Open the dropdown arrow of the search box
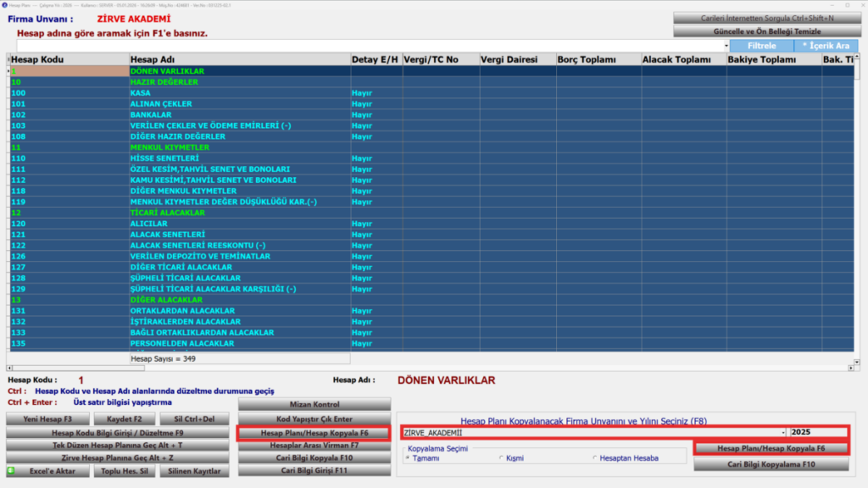The height and width of the screenshot is (488, 868). [726, 46]
